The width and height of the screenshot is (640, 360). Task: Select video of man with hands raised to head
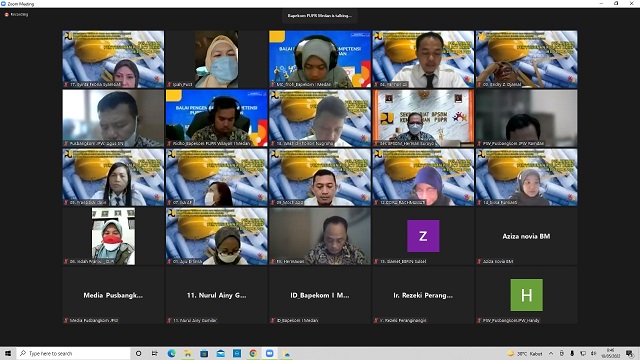[527, 59]
